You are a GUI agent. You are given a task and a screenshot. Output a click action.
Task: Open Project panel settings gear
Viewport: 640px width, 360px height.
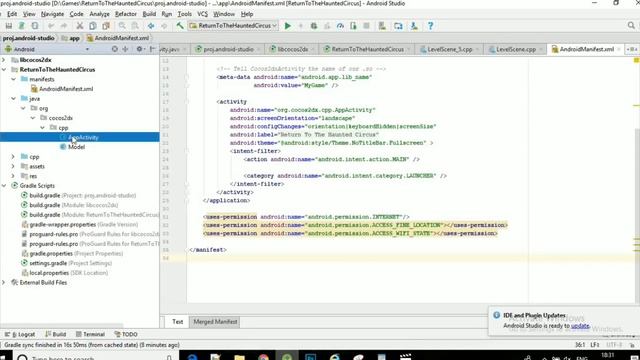tap(139, 49)
